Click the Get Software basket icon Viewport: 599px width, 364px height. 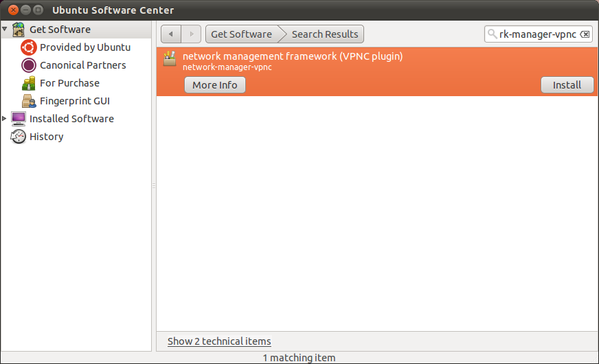tap(19, 30)
